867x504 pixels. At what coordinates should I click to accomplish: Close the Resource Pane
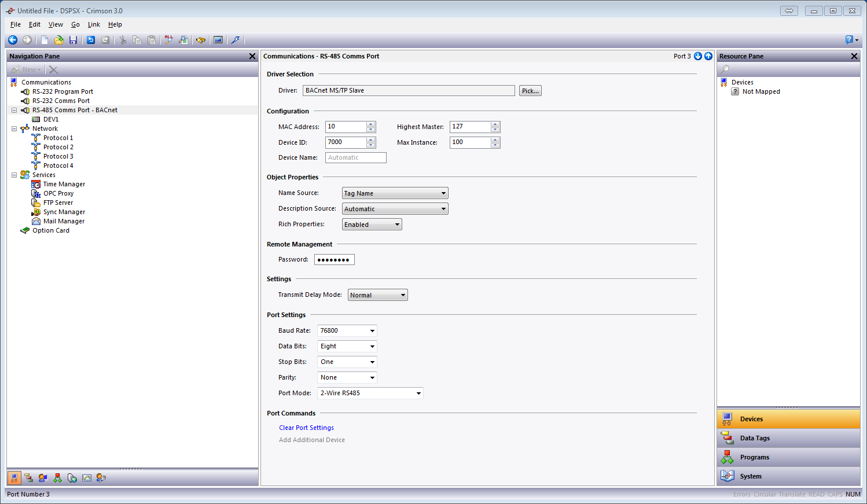point(854,56)
